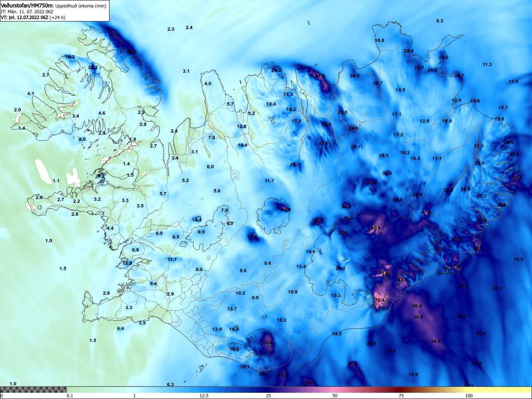Click the 14.9 precipitation value

(400, 90)
